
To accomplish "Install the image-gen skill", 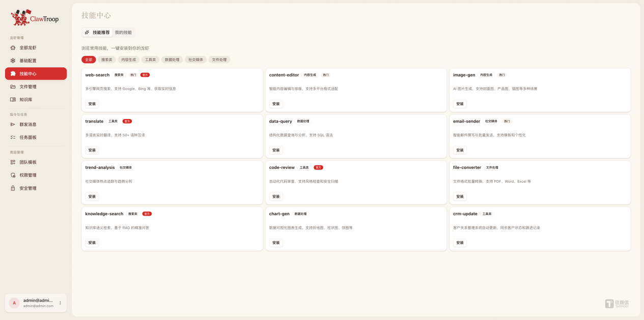I will 460,104.
